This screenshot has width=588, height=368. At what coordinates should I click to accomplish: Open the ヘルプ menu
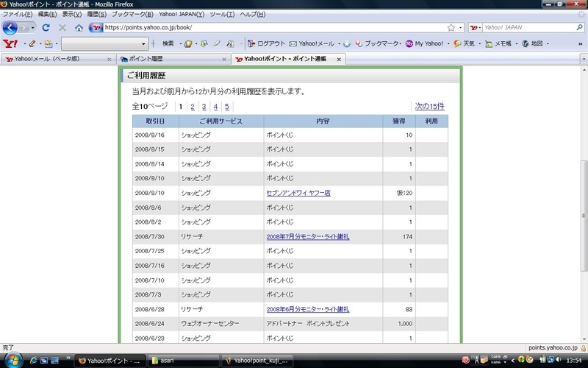pos(252,14)
